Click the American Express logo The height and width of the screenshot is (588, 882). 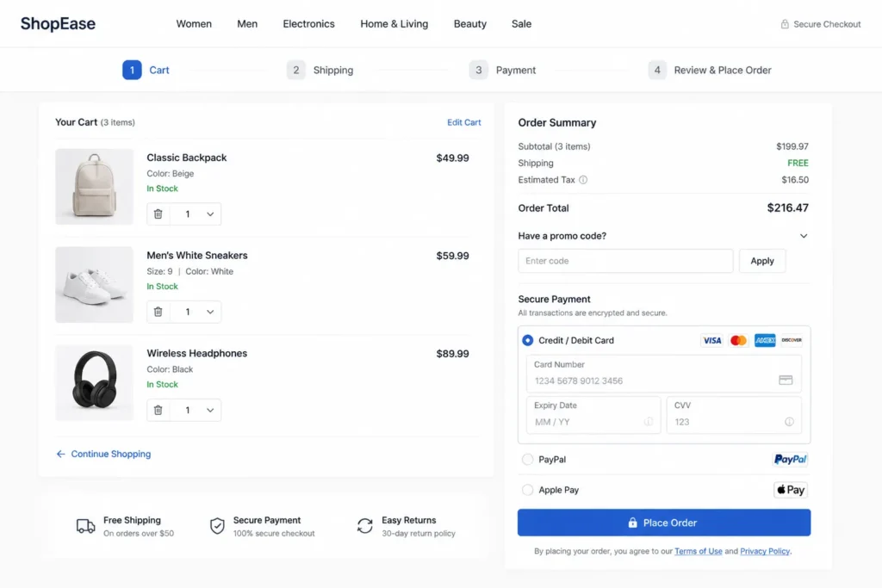[x=765, y=341]
